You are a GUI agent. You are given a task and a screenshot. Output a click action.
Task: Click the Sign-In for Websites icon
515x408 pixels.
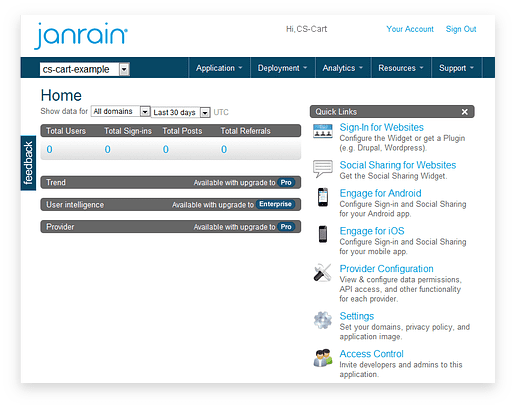(322, 131)
